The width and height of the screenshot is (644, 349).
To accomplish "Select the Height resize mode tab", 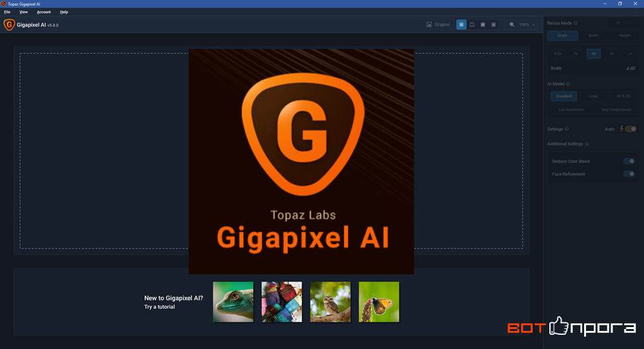I will point(624,35).
